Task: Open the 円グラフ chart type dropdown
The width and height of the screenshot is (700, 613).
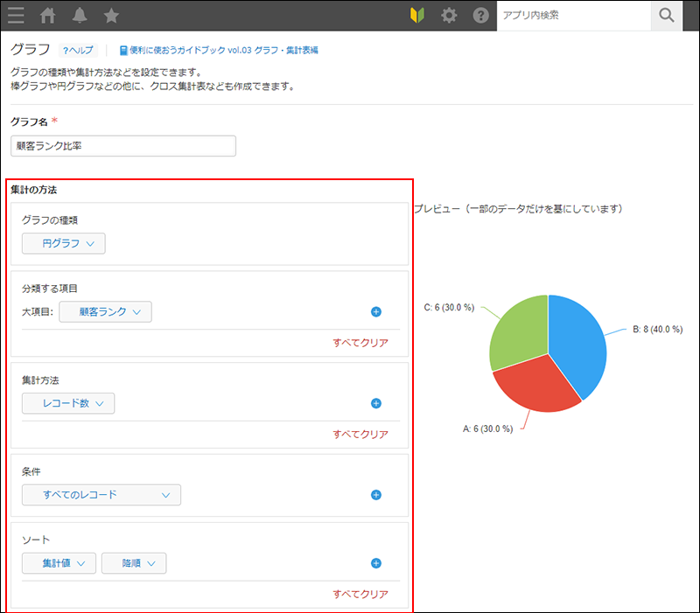Action: tap(63, 244)
